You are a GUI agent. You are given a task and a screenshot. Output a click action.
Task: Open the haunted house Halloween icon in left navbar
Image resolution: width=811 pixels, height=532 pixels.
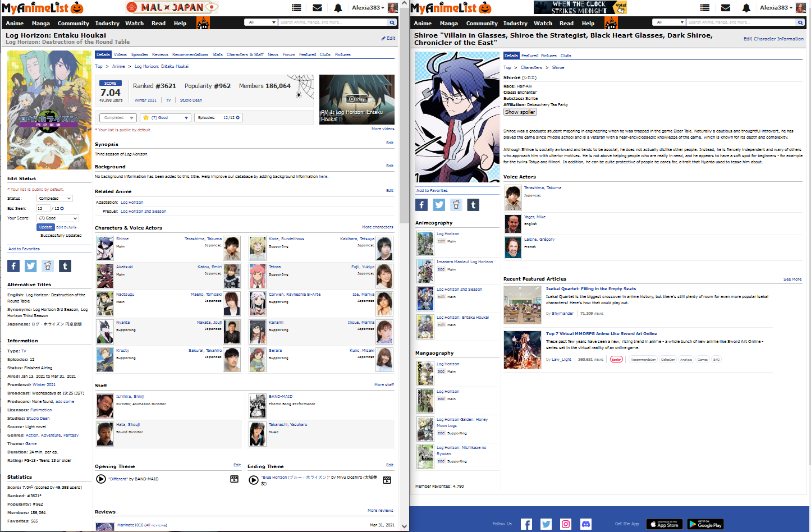click(x=203, y=23)
